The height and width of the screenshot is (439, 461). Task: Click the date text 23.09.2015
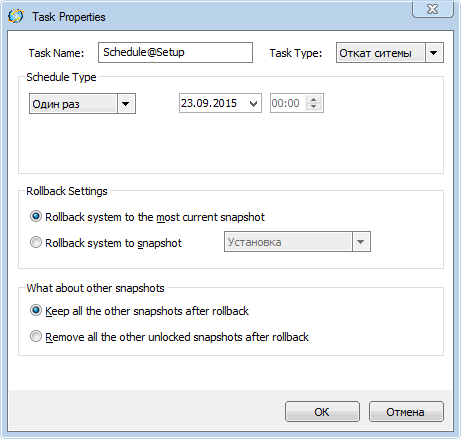tap(209, 103)
